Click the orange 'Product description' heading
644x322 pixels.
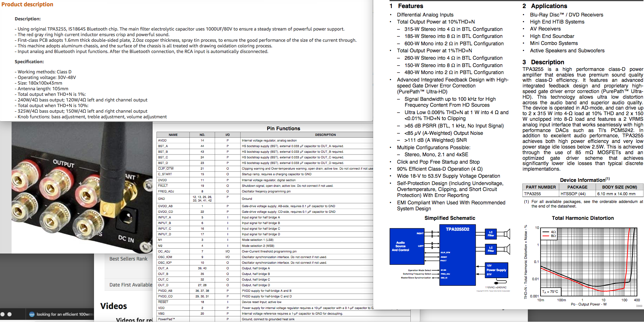(27, 4)
